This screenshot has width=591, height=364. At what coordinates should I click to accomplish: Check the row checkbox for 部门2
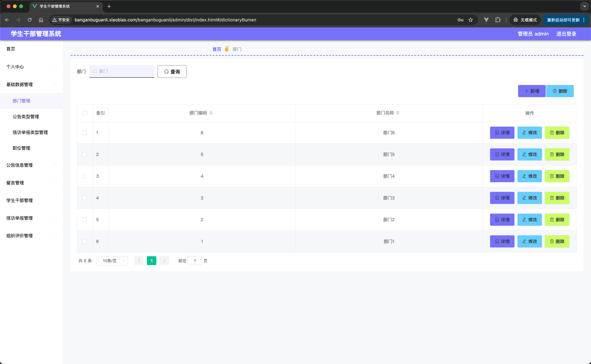[x=84, y=220]
